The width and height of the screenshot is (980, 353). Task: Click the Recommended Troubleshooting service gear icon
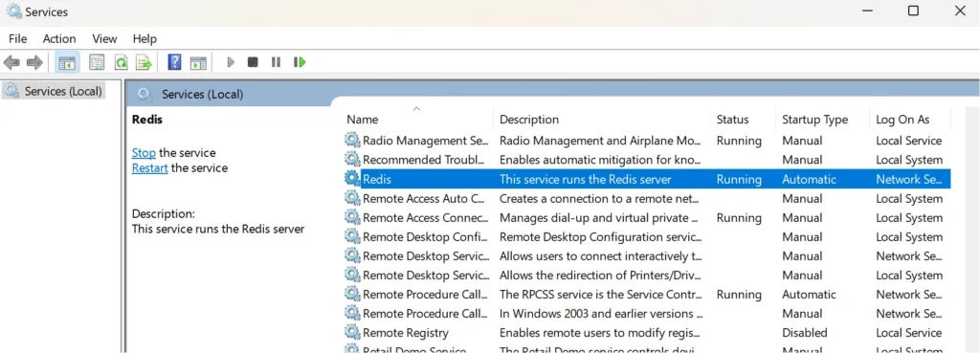(352, 160)
